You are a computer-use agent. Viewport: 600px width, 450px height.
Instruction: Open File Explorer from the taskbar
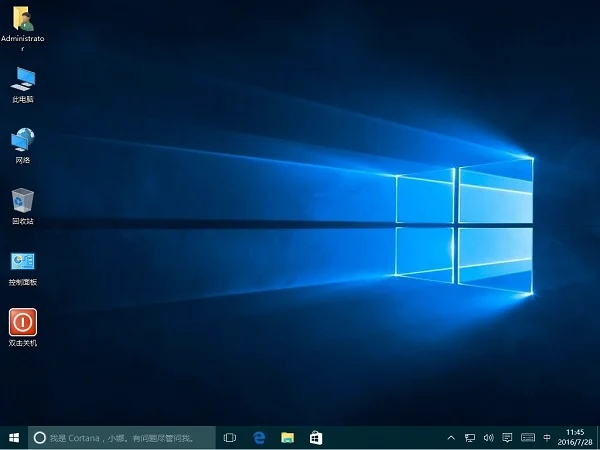287,437
